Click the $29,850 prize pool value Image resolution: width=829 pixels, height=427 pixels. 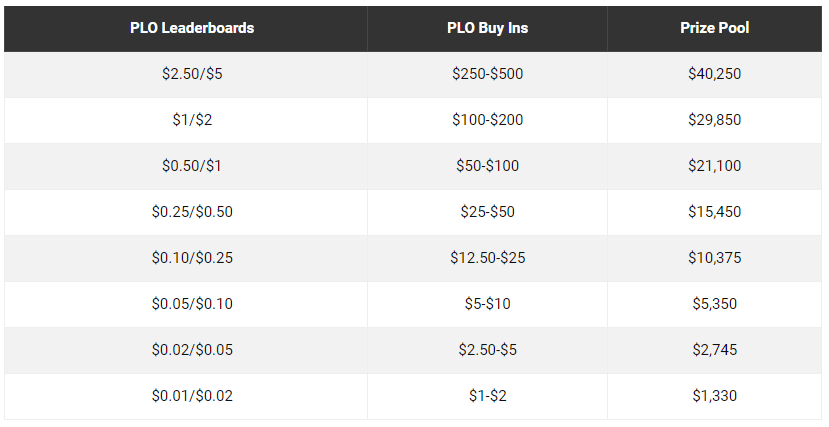pyautogui.click(x=715, y=120)
